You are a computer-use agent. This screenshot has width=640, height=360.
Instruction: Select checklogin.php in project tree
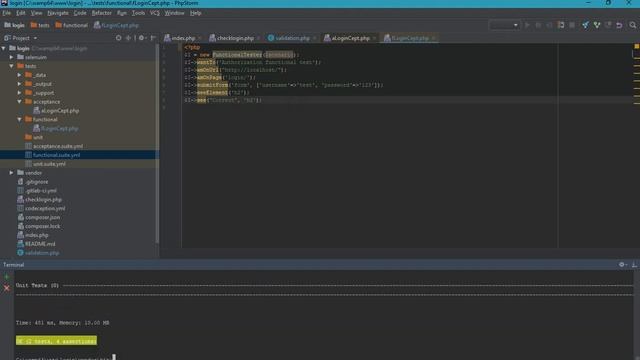tap(40, 200)
